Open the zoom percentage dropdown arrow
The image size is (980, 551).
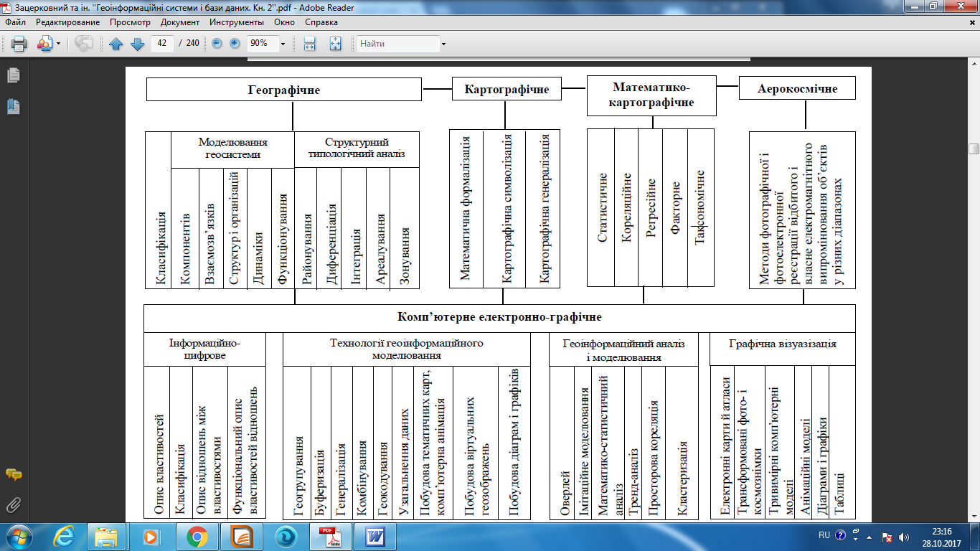click(x=283, y=44)
